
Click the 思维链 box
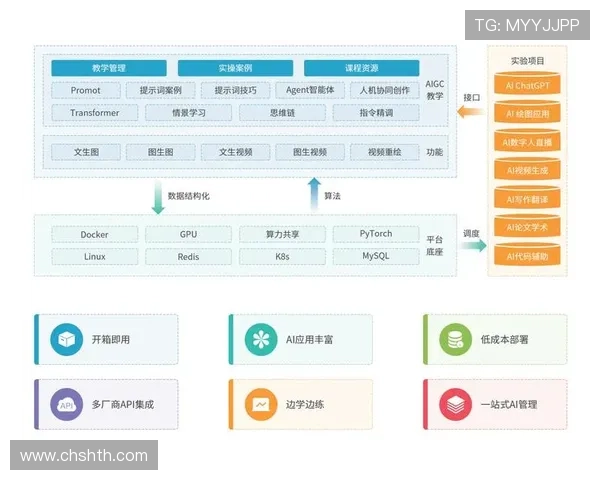point(282,113)
